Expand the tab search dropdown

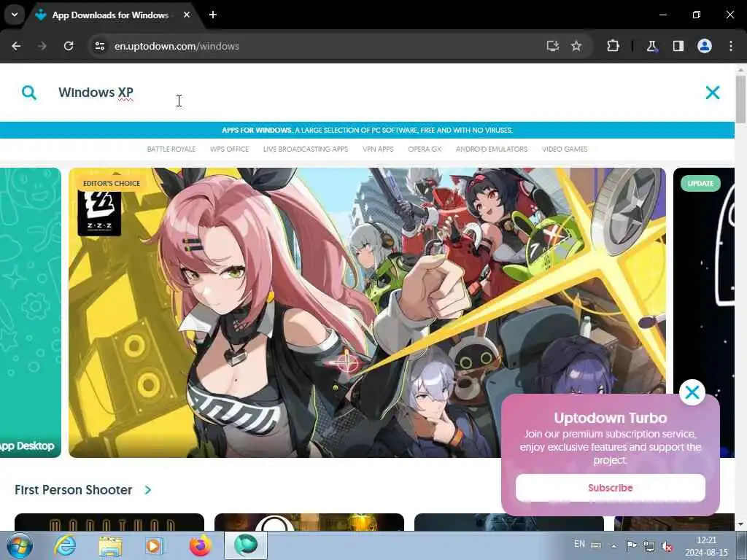coord(15,15)
